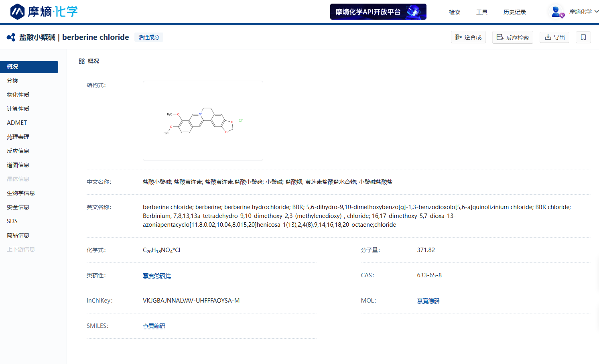Open the 查看类药性 link
The height and width of the screenshot is (364, 599).
click(x=157, y=275)
